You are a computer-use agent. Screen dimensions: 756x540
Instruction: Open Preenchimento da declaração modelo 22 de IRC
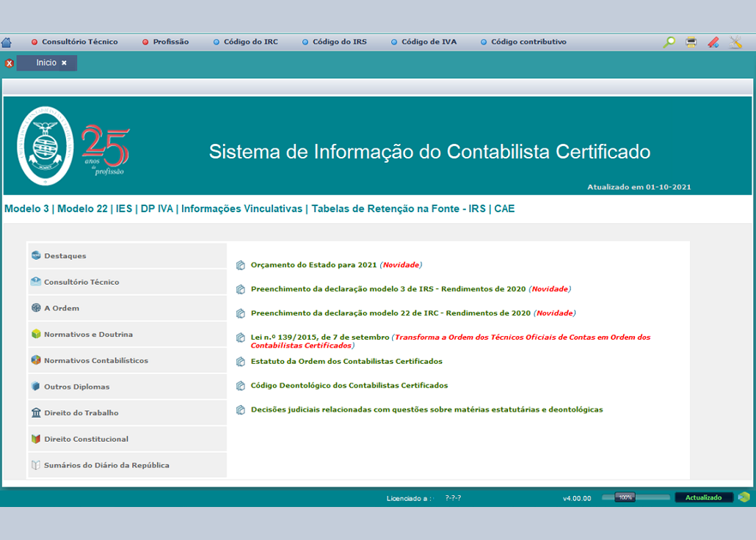[x=390, y=313]
